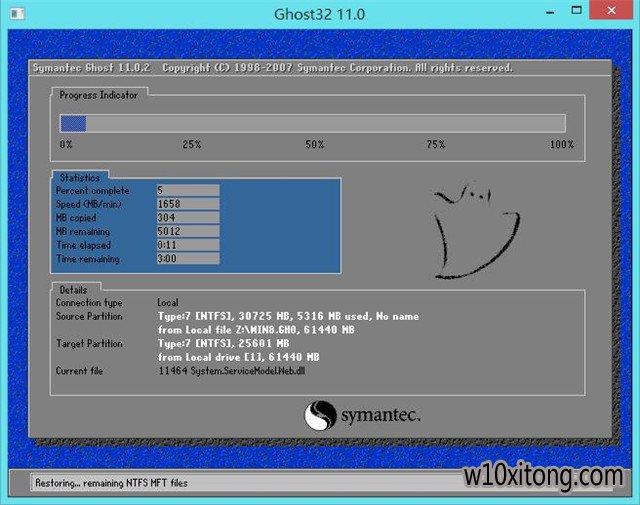This screenshot has height=505, width=640.
Task: Click the 'Speed (MB/min)' label
Action: (89, 204)
